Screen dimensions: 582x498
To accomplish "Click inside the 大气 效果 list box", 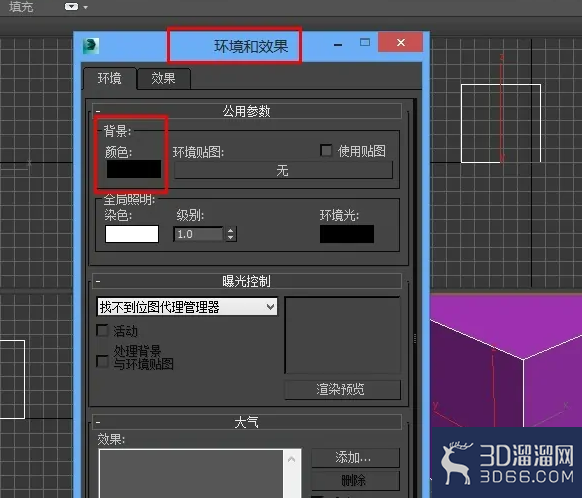I will (x=191, y=474).
